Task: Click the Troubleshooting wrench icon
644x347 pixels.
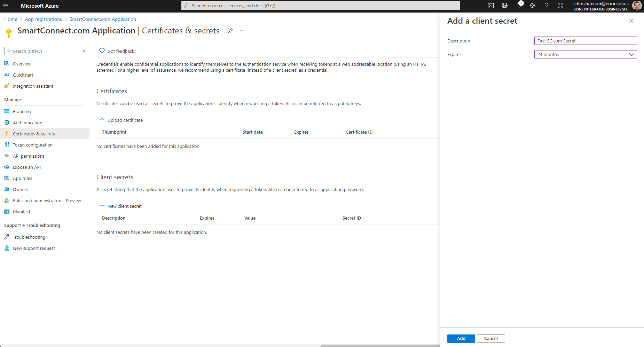Action: [7, 237]
